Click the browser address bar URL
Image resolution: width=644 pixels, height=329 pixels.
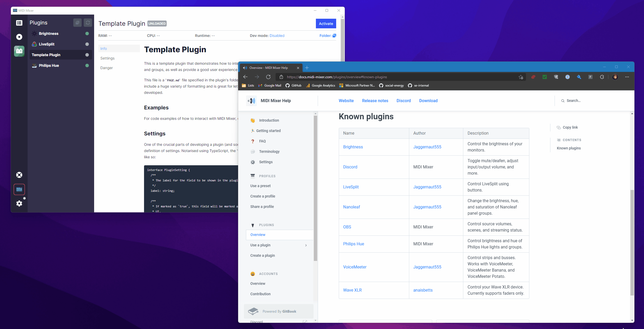pos(337,77)
